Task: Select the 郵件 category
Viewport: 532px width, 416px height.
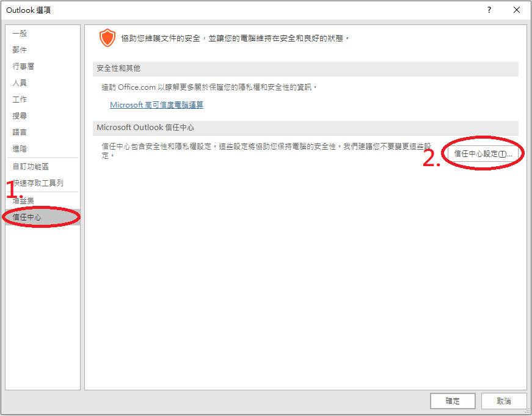Action: (43, 50)
